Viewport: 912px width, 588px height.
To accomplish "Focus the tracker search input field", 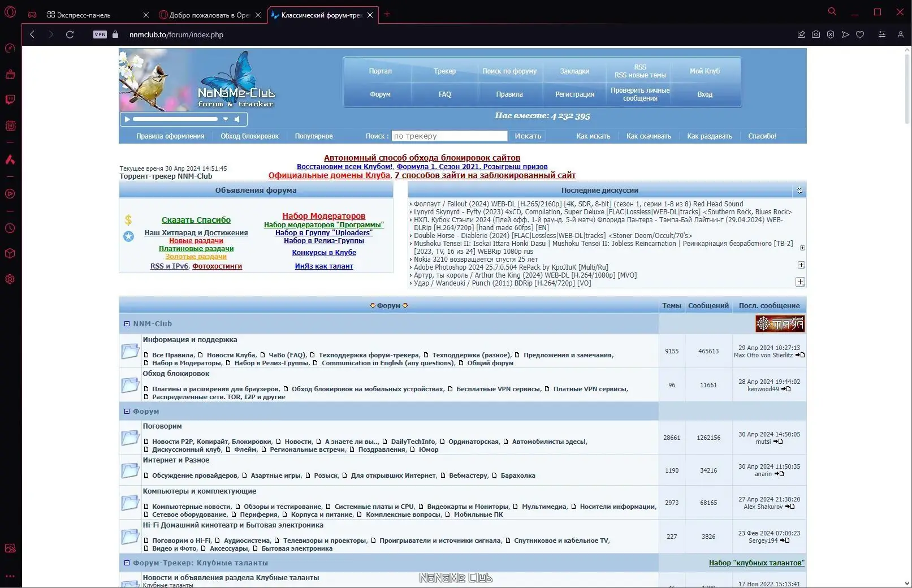I will [449, 136].
